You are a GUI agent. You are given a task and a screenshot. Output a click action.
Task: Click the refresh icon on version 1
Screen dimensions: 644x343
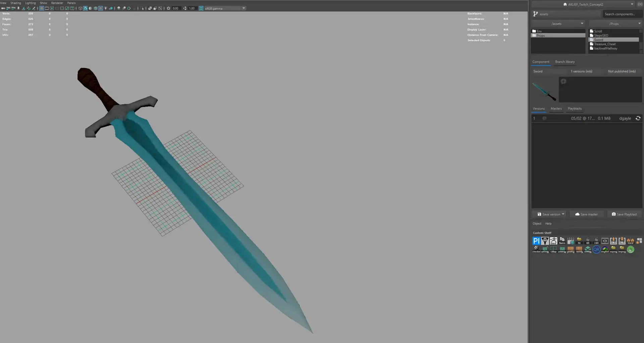pos(638,118)
